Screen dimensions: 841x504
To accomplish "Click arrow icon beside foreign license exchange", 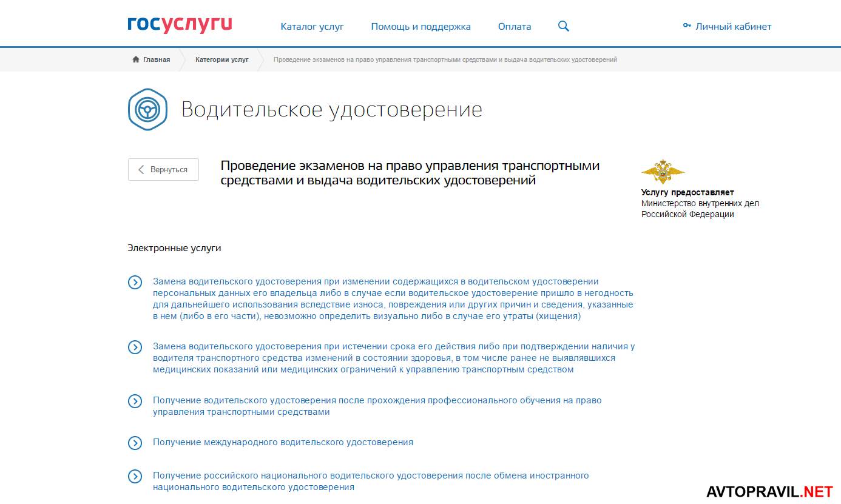I will (x=135, y=477).
